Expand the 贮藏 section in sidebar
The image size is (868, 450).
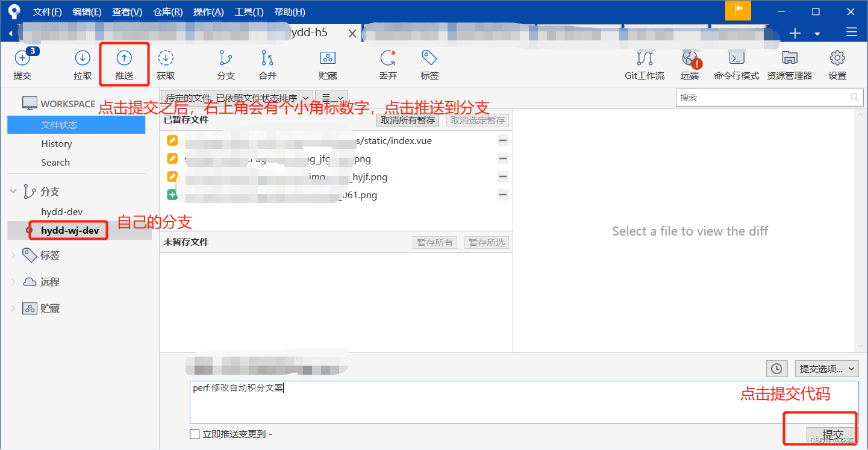pos(13,308)
